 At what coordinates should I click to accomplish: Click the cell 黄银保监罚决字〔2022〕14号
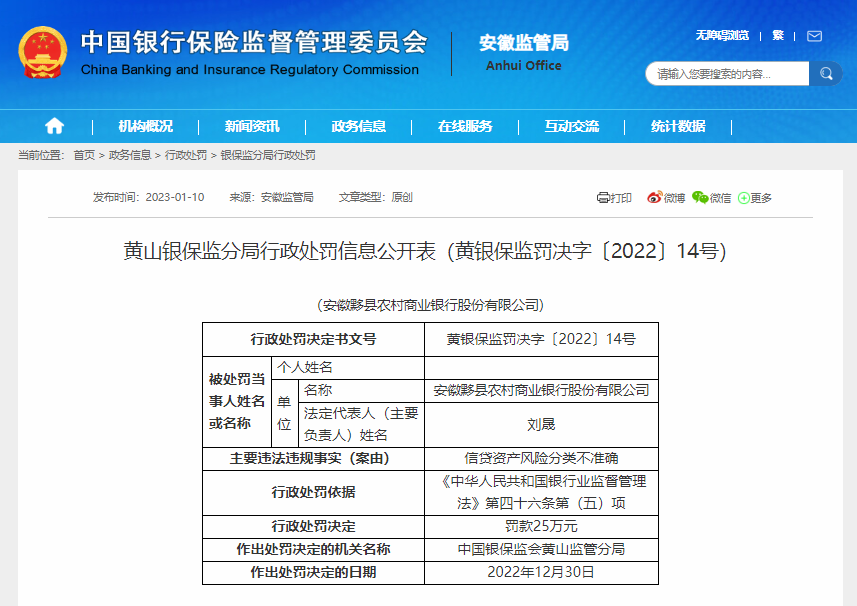click(x=541, y=339)
